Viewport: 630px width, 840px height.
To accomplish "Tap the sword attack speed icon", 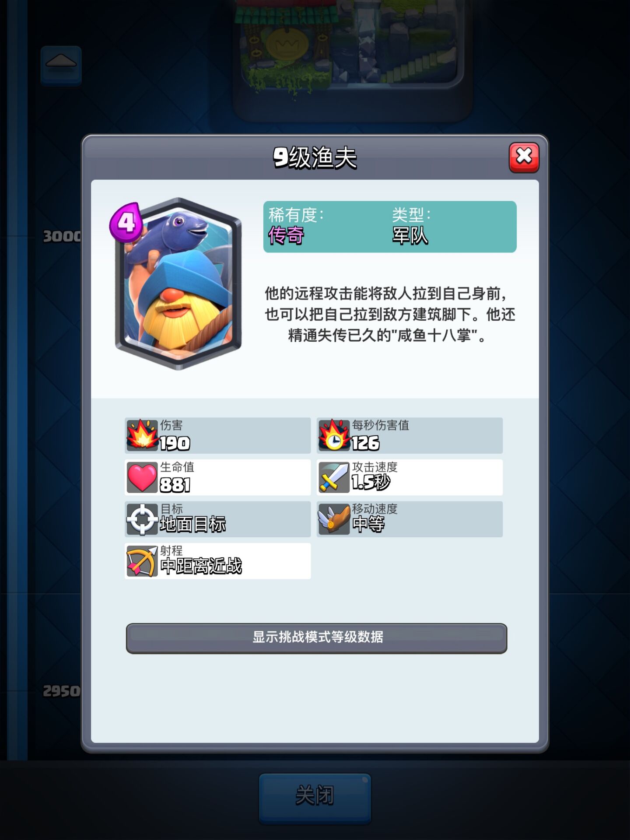I will (x=334, y=477).
